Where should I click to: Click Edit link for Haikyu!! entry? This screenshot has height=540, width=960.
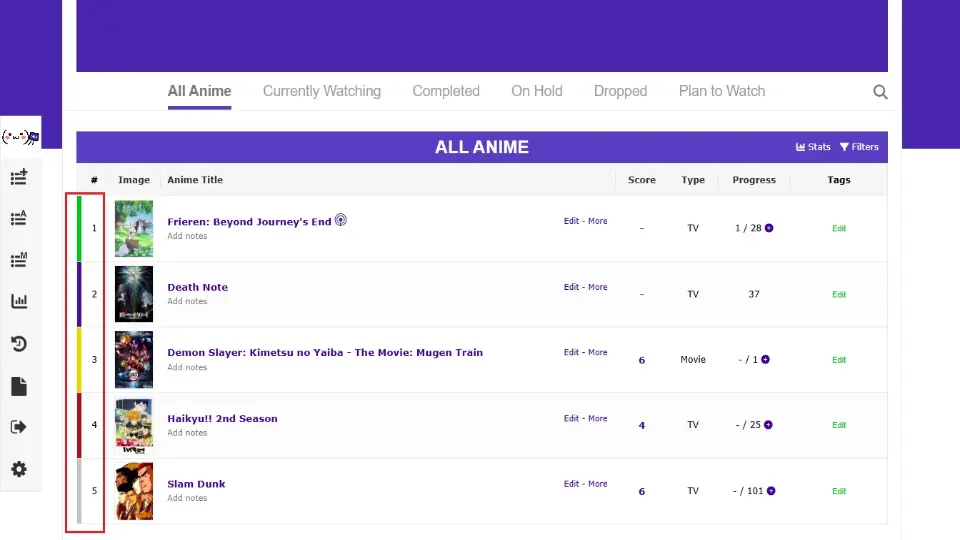[x=571, y=418]
